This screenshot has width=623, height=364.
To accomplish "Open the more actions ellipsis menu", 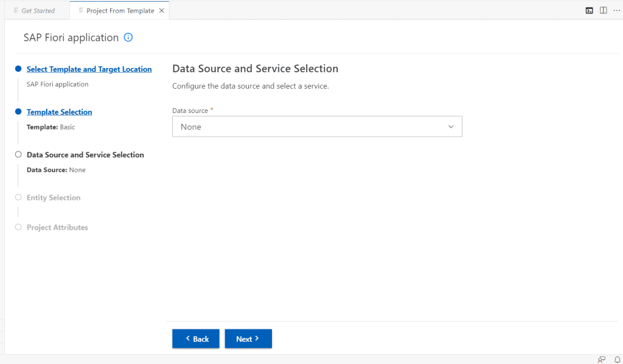I will [x=617, y=11].
